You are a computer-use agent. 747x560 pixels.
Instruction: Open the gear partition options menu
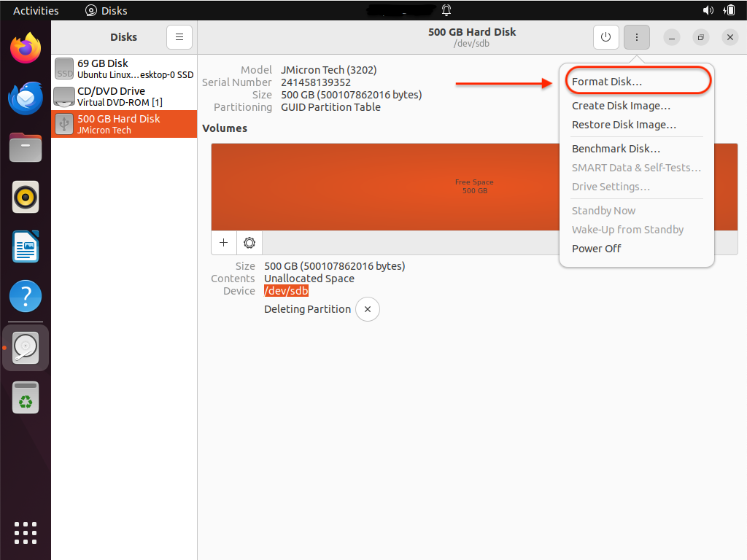tap(249, 243)
